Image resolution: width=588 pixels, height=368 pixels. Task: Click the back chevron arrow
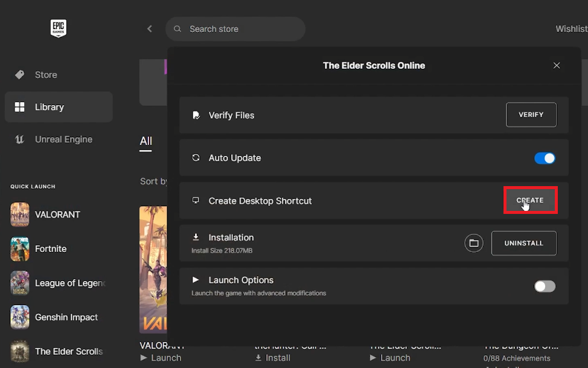pyautogui.click(x=149, y=28)
